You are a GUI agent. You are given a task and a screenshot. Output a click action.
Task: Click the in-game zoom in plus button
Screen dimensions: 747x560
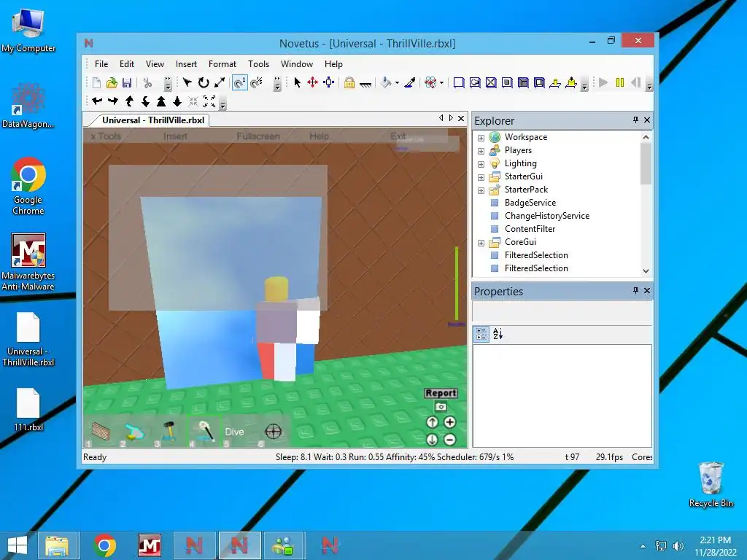(449, 422)
